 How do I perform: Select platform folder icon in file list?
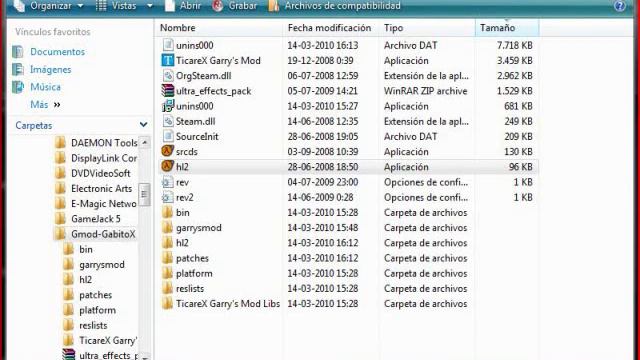(167, 273)
